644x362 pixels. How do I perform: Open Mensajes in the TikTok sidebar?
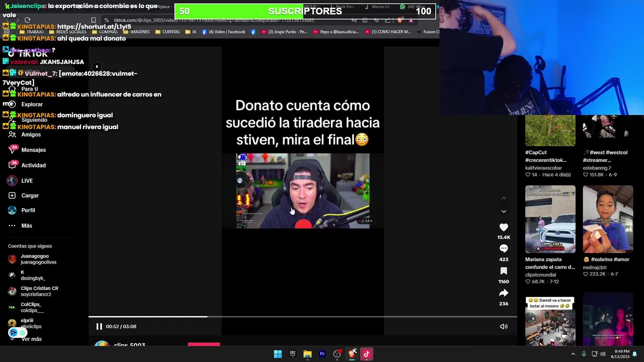tap(34, 150)
